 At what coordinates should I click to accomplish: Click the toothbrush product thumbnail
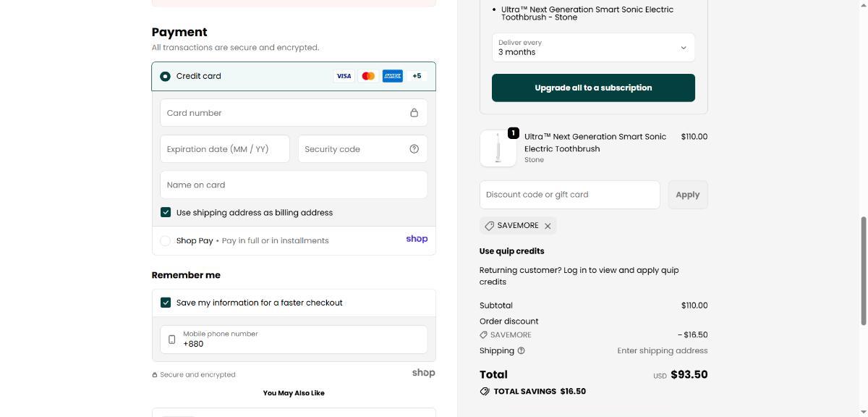pyautogui.click(x=498, y=148)
